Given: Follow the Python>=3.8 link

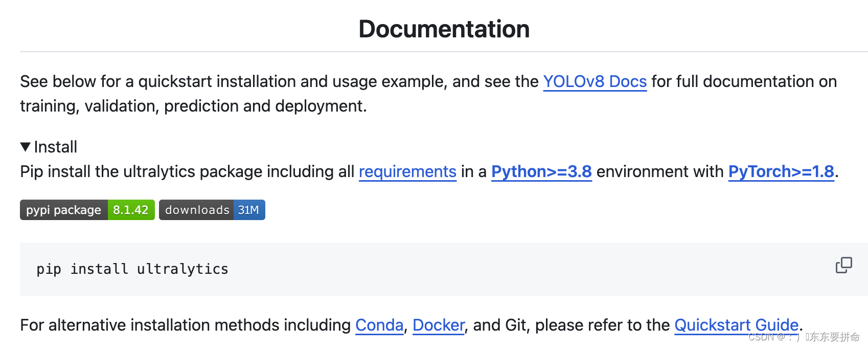Looking at the screenshot, I should click(541, 171).
